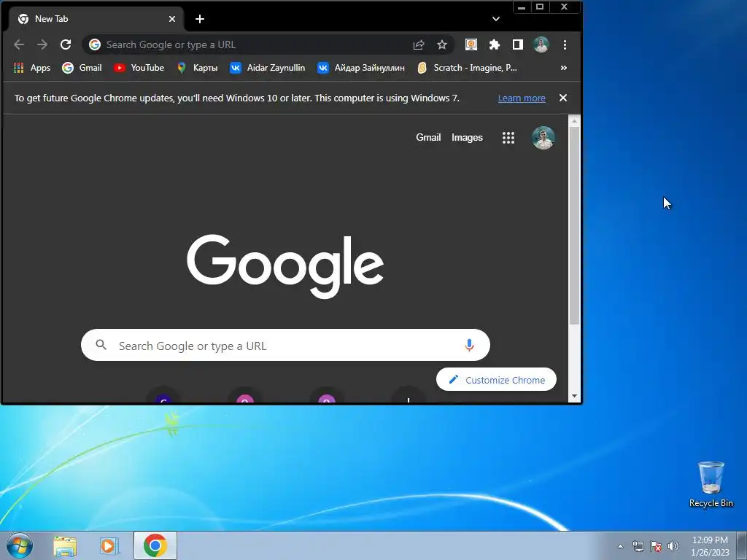Reload the page with the refresh icon

(66, 44)
